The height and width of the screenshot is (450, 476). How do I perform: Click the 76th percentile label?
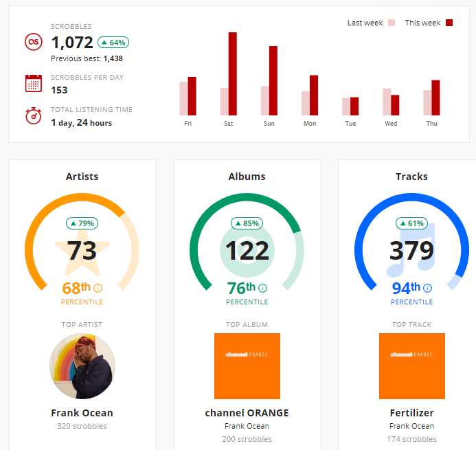tap(247, 293)
